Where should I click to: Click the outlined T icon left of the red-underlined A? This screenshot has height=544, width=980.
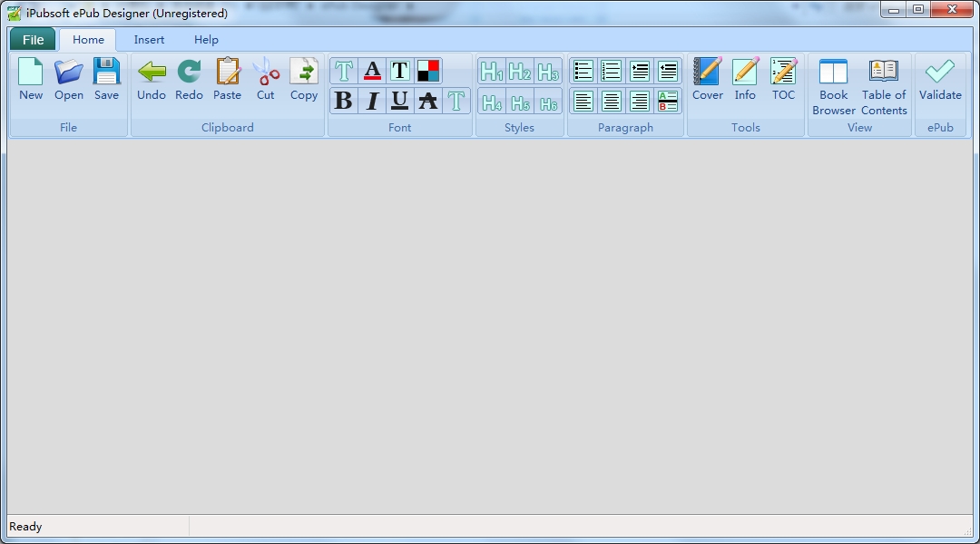344,71
